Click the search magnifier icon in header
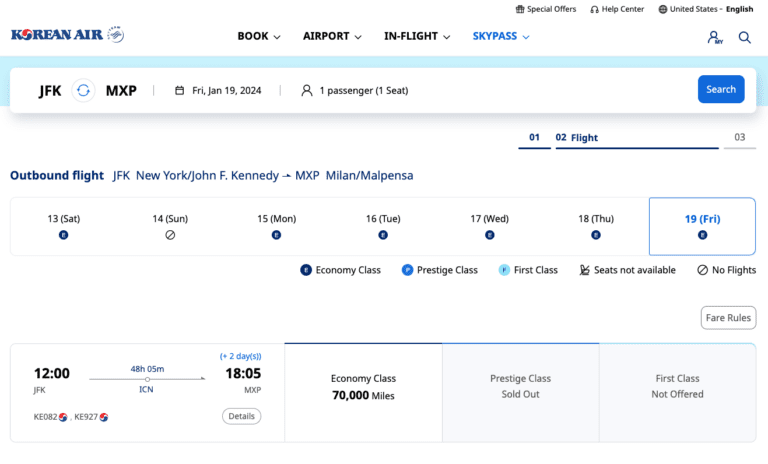Viewport: 768px width, 464px height. 745,37
